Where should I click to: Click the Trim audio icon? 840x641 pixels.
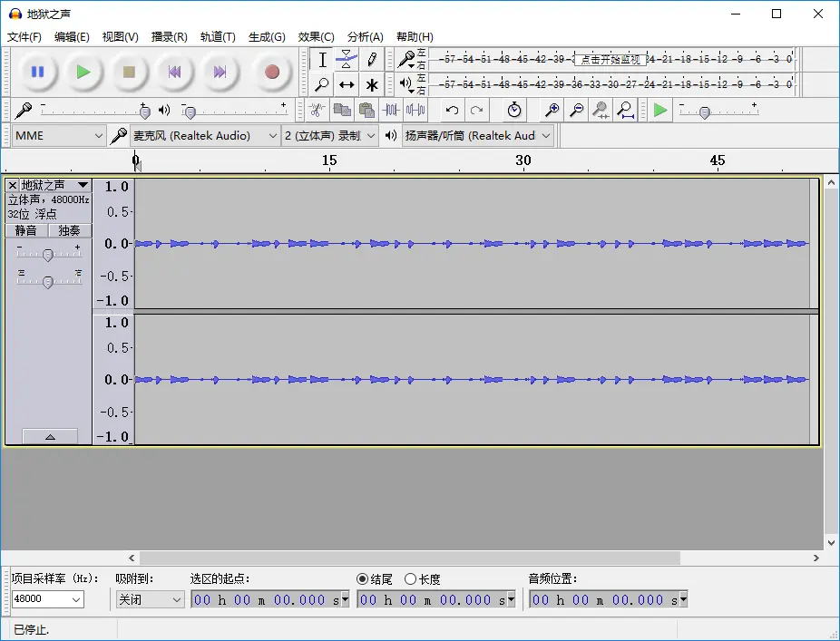[391, 111]
